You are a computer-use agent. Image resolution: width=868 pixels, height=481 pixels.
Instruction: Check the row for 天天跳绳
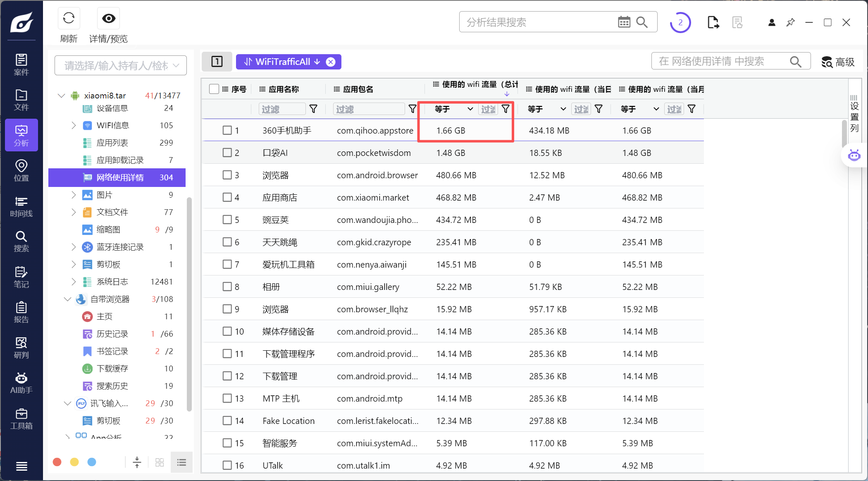(227, 242)
